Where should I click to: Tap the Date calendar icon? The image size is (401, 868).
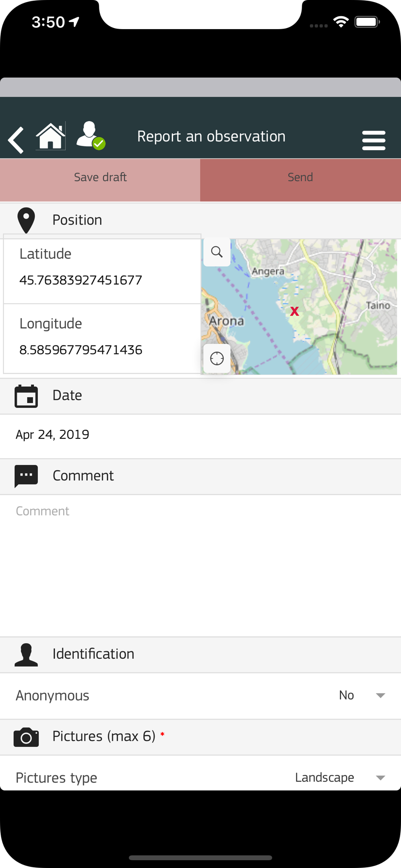click(26, 396)
